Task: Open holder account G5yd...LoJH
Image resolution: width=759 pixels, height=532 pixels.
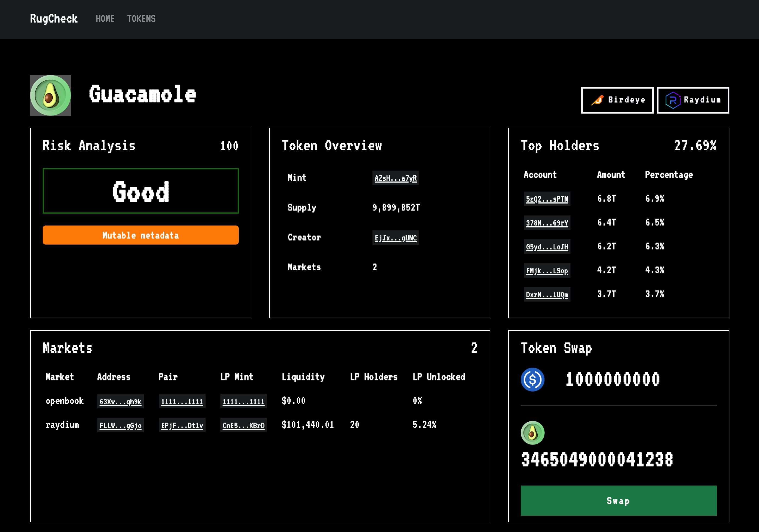Action: 547,247
